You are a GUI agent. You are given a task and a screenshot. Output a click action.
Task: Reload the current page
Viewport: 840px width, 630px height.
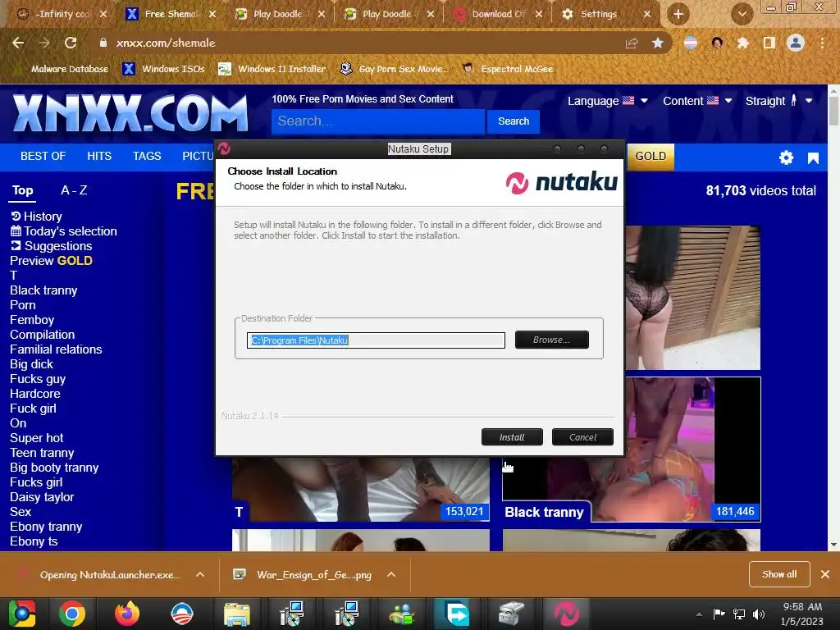click(x=71, y=43)
